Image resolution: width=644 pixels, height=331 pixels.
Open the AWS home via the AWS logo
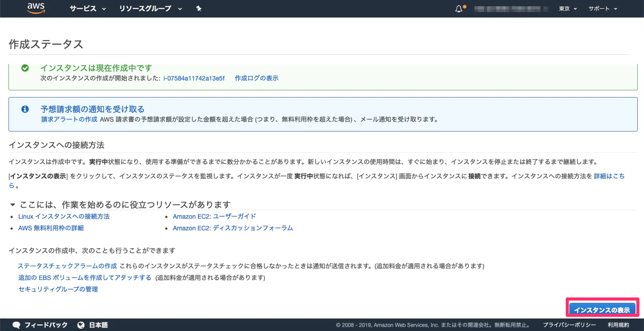pyautogui.click(x=35, y=8)
